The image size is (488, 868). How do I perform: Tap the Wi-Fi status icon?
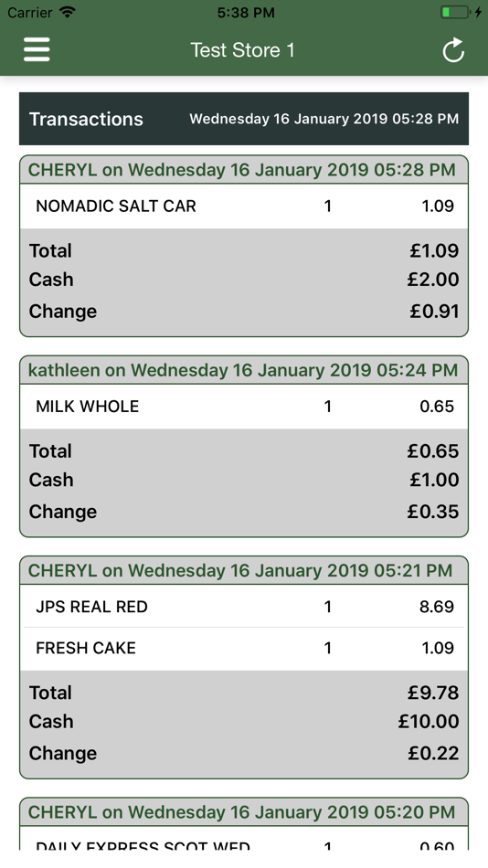[68, 12]
